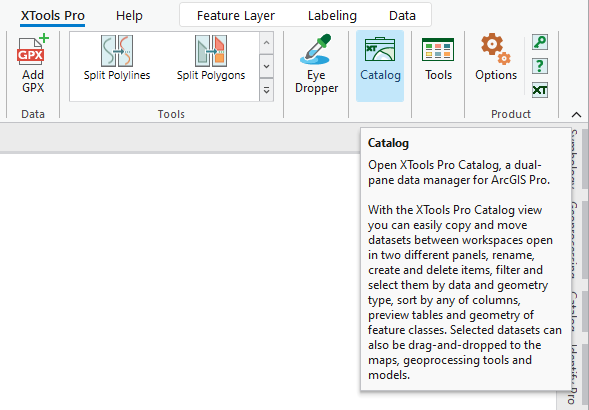Open the Data contextual tab
The image size is (589, 410).
[402, 16]
